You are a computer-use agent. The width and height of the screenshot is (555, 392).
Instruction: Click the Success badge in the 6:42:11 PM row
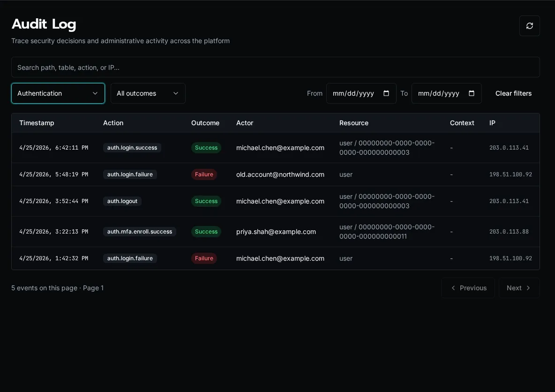[x=206, y=148]
